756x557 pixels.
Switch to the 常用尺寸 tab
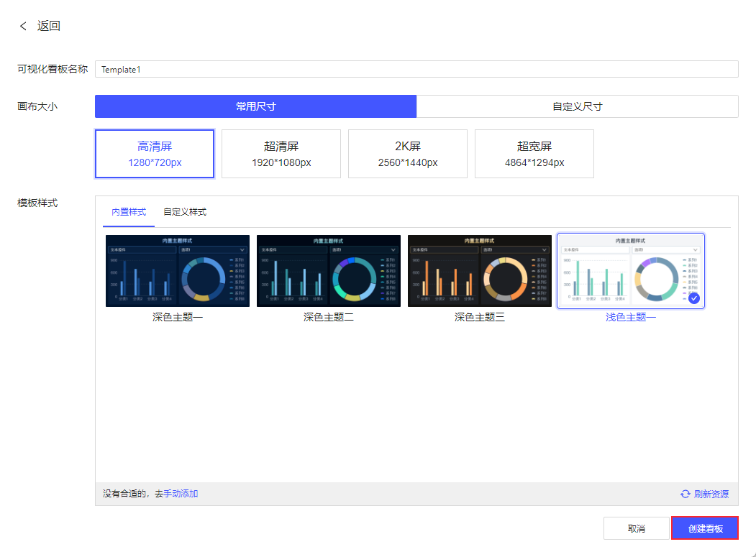click(255, 106)
